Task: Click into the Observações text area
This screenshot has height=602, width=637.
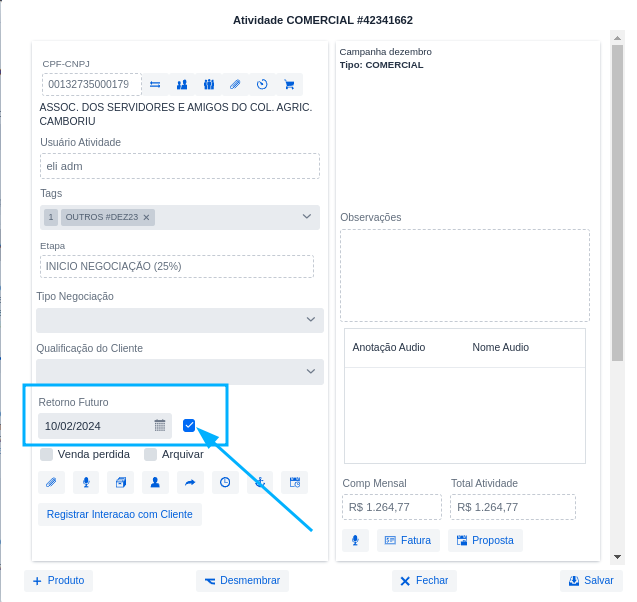Action: [464, 275]
